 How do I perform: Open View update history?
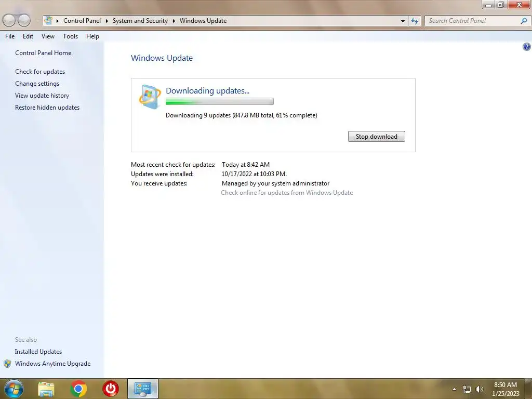42,96
